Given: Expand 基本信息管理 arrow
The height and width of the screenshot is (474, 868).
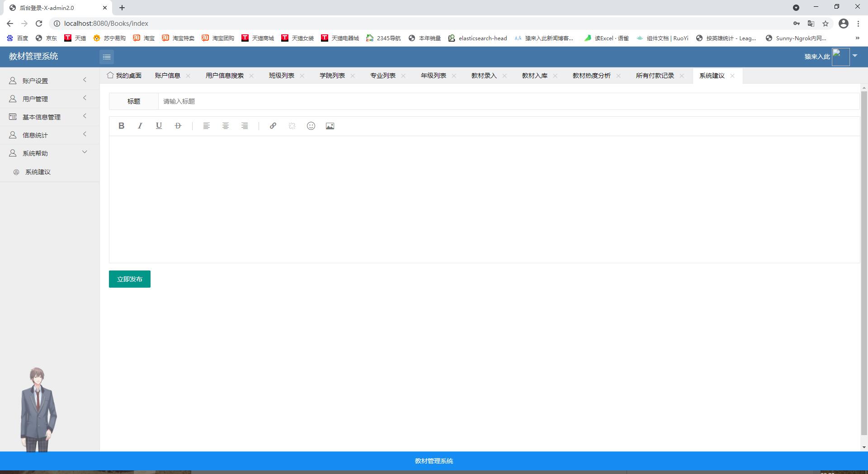Looking at the screenshot, I should (x=85, y=116).
